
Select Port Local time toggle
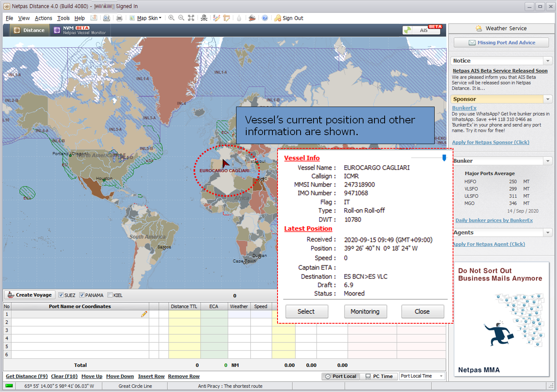coord(341,376)
